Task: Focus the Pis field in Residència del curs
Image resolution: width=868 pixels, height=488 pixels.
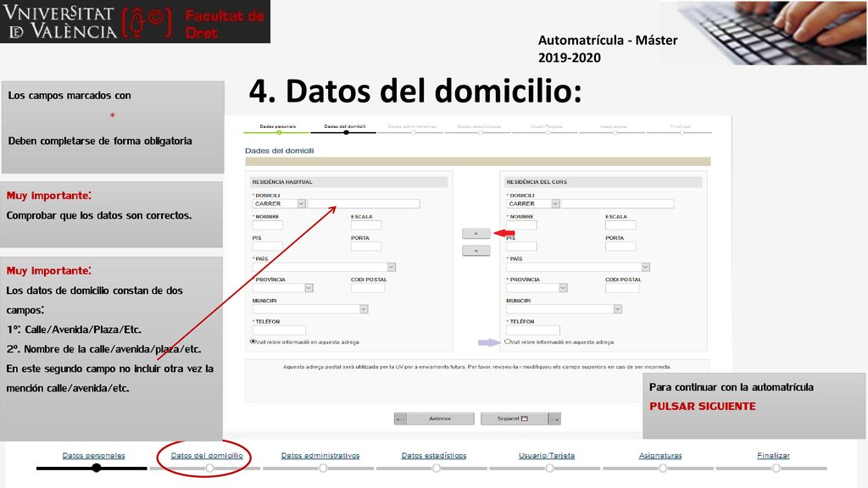Action: [521, 247]
